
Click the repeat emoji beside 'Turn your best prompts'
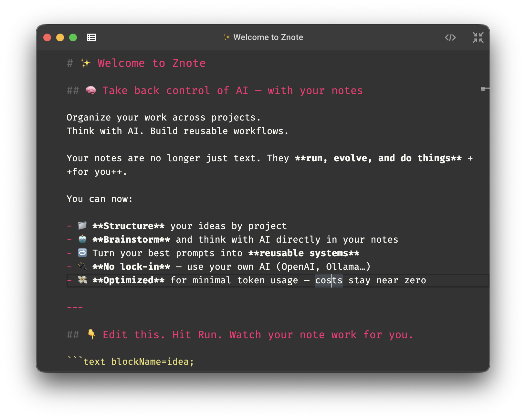click(82, 253)
